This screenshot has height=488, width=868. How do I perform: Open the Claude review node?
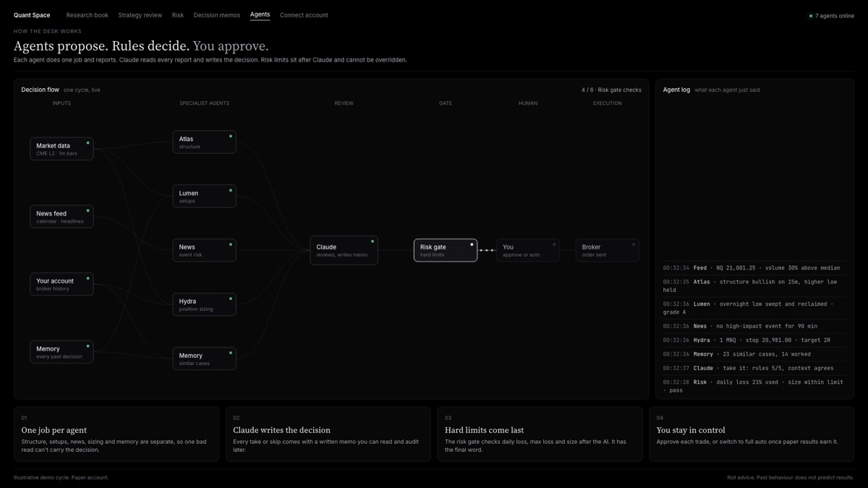click(x=344, y=250)
